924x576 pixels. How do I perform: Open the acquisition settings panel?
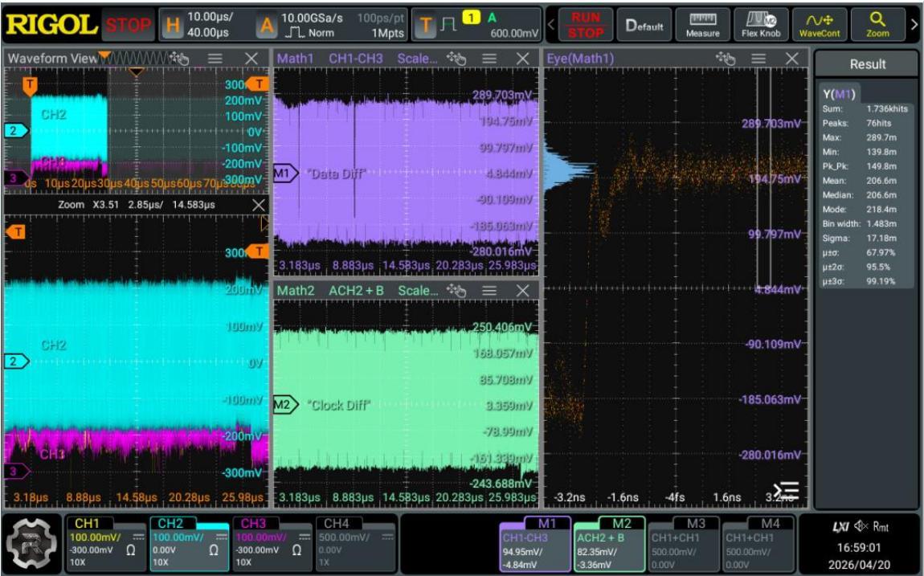click(x=331, y=25)
